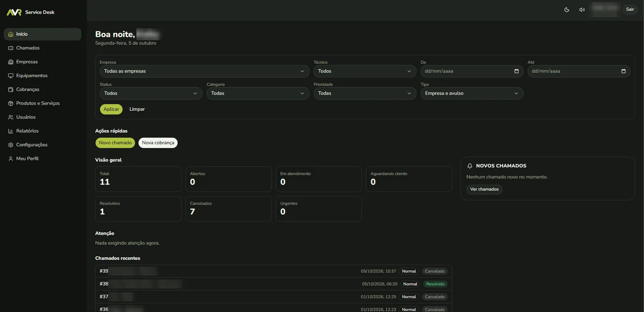Click the 05/10/2026, 06:20 timestamp
The width and height of the screenshot is (644, 312).
pos(380,284)
